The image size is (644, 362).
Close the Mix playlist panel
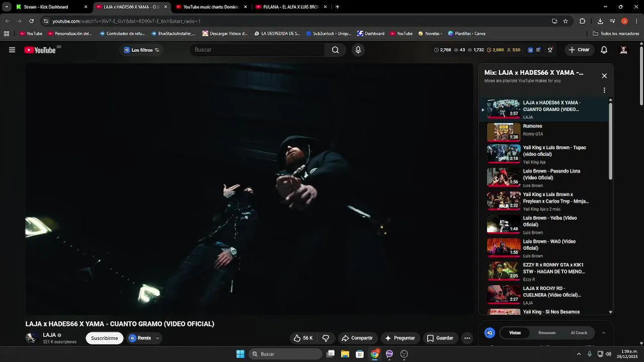(x=604, y=76)
